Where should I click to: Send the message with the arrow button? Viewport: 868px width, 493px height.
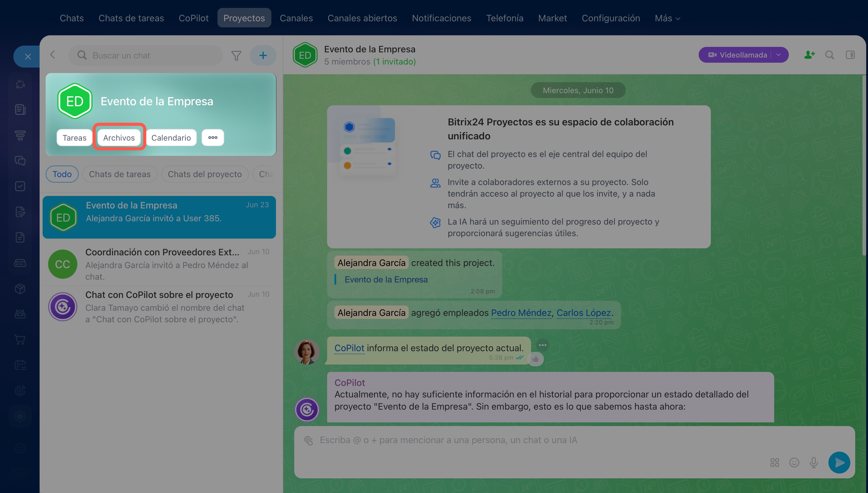tap(839, 463)
